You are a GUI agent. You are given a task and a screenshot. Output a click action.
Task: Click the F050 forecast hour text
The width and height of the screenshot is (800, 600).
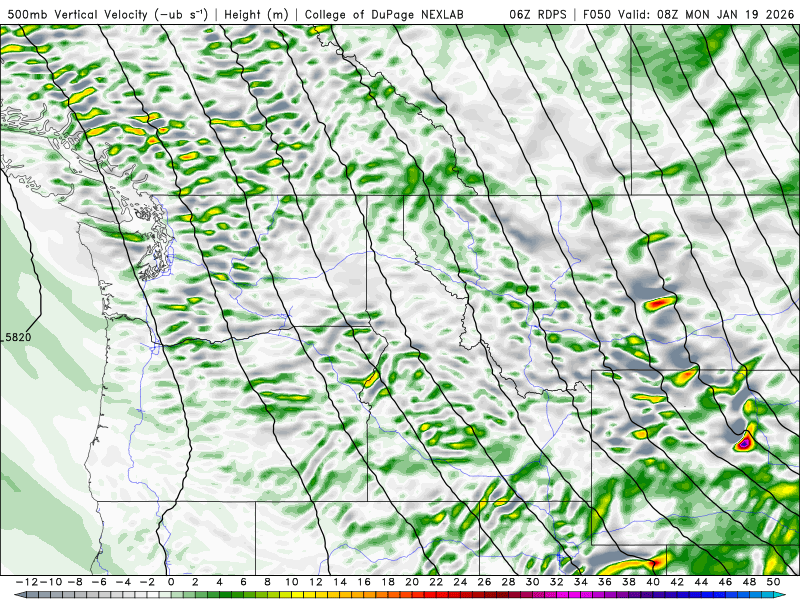(x=597, y=14)
